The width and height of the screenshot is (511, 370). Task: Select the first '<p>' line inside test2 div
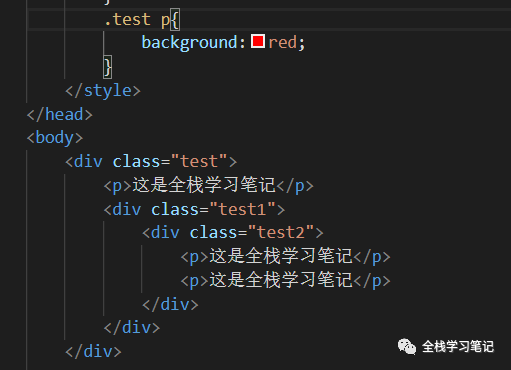[285, 256]
